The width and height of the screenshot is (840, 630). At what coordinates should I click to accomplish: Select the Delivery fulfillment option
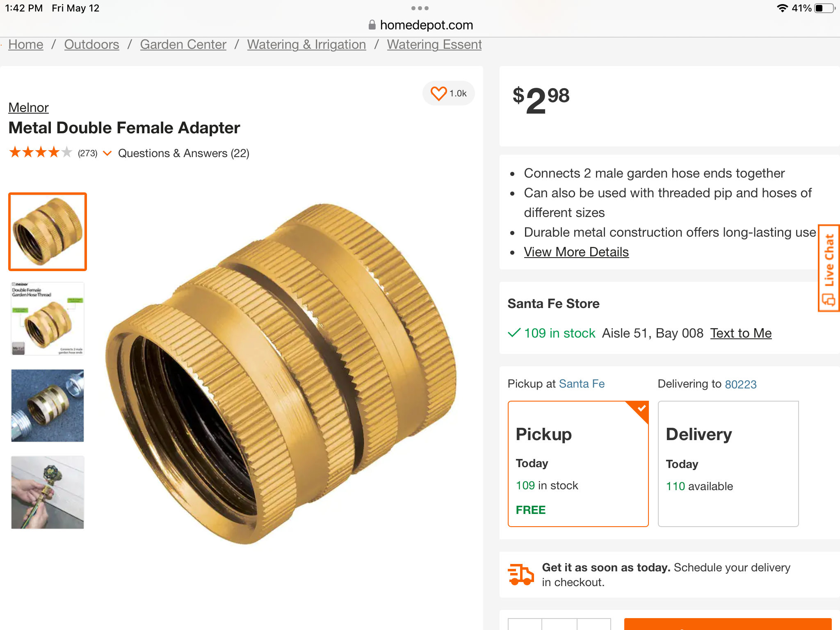click(x=728, y=464)
